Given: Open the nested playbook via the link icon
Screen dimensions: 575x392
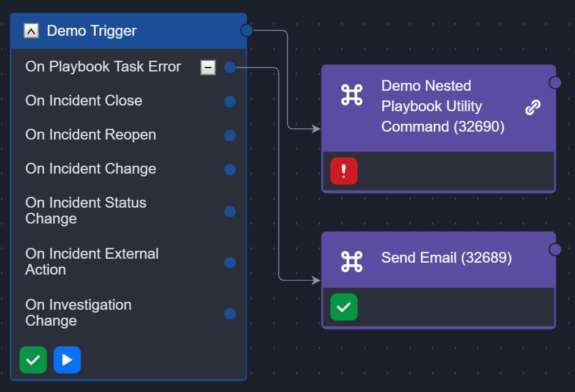Looking at the screenshot, I should pyautogui.click(x=532, y=107).
